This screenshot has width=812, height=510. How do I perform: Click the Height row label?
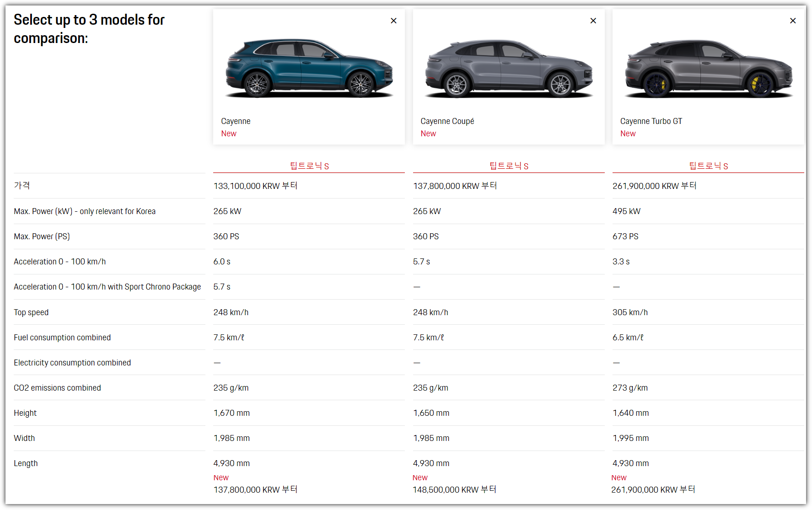tap(25, 413)
